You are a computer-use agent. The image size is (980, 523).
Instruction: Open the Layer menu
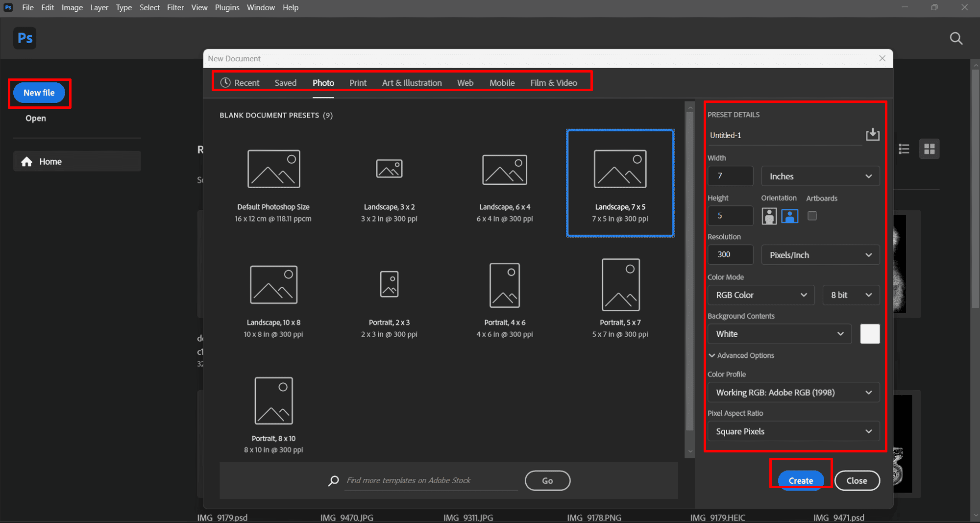click(99, 7)
